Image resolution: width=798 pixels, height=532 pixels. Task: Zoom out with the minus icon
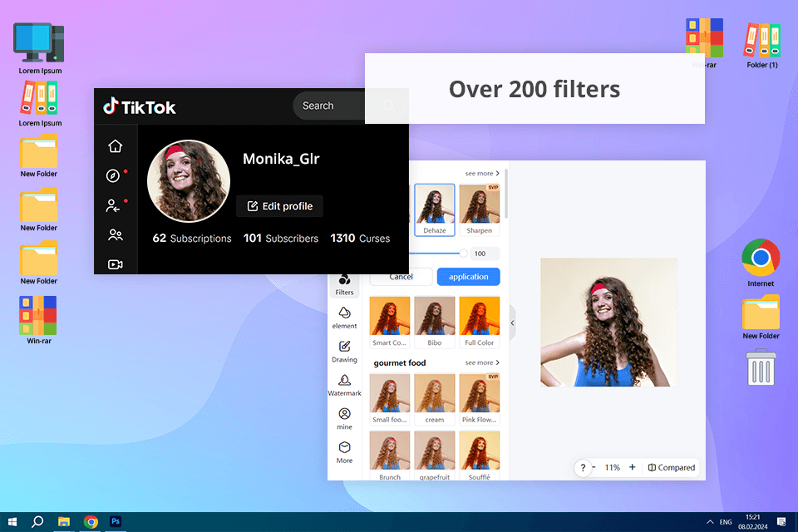pos(594,467)
